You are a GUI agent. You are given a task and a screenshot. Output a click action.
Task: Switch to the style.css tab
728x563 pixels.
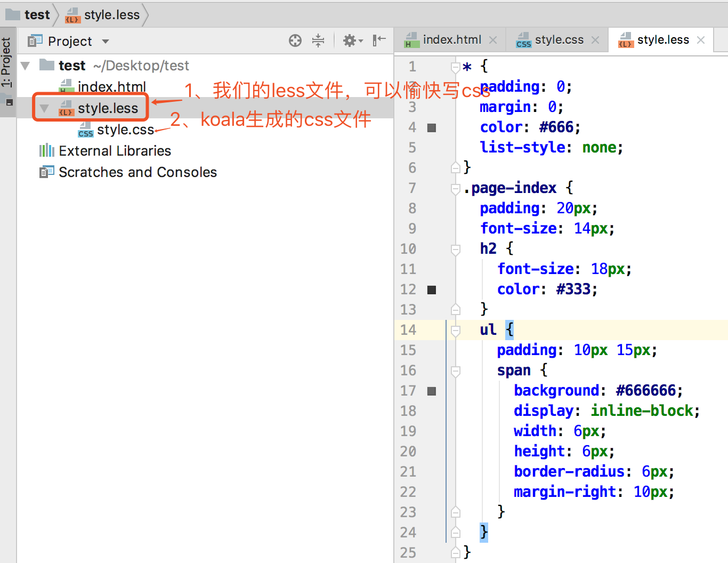point(559,40)
